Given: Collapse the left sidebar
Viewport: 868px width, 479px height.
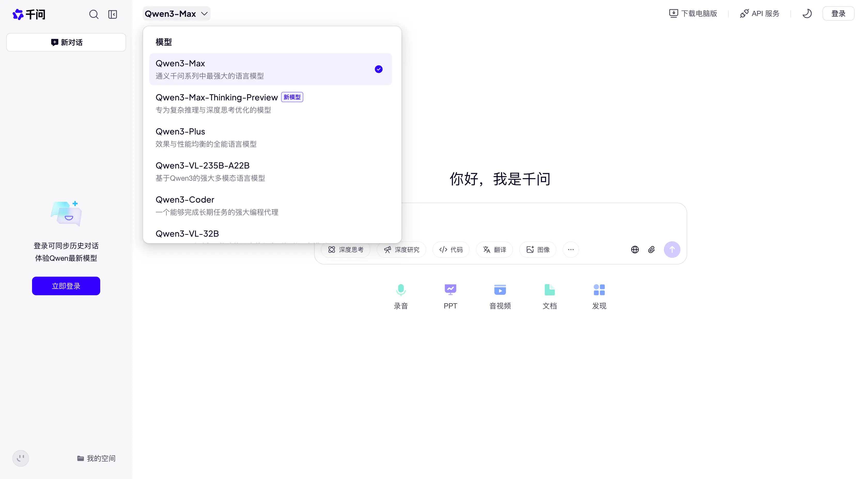Looking at the screenshot, I should coord(113,14).
